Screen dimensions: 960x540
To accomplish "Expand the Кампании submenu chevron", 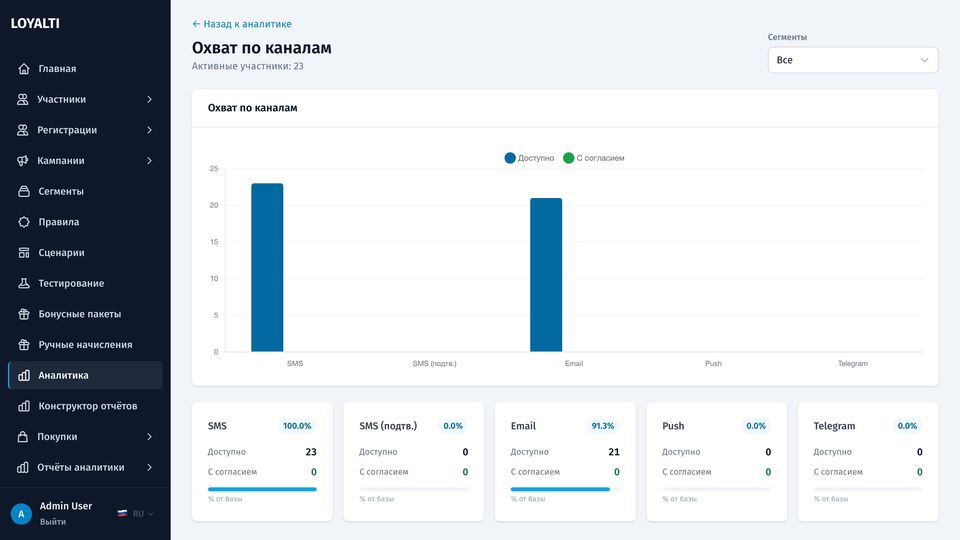I will (149, 160).
